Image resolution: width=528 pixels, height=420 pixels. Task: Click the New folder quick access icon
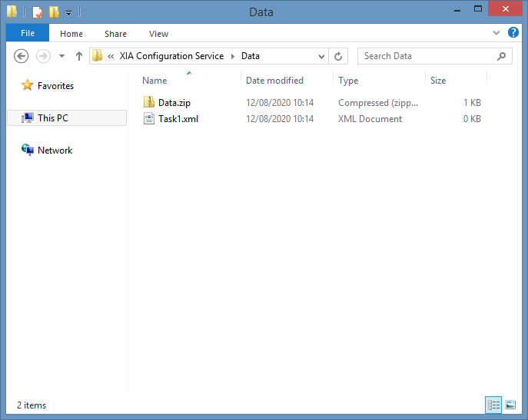coord(54,12)
